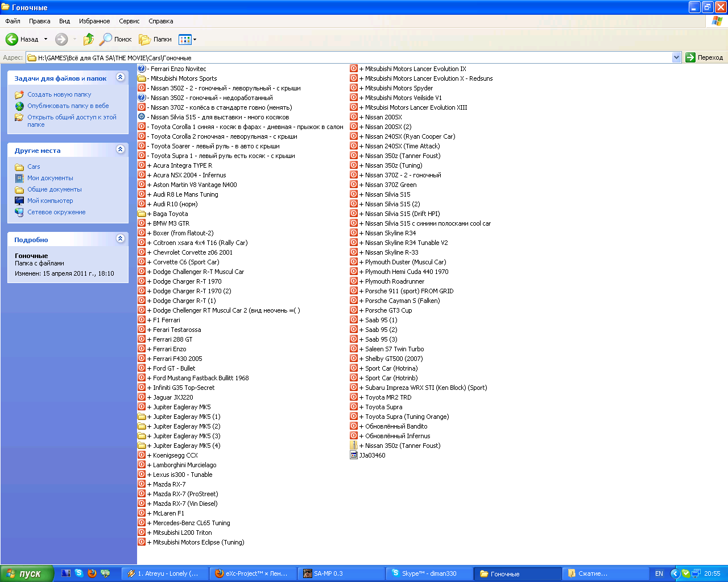
Task: Open the Назад history dropdown arrow
Action: tap(46, 39)
